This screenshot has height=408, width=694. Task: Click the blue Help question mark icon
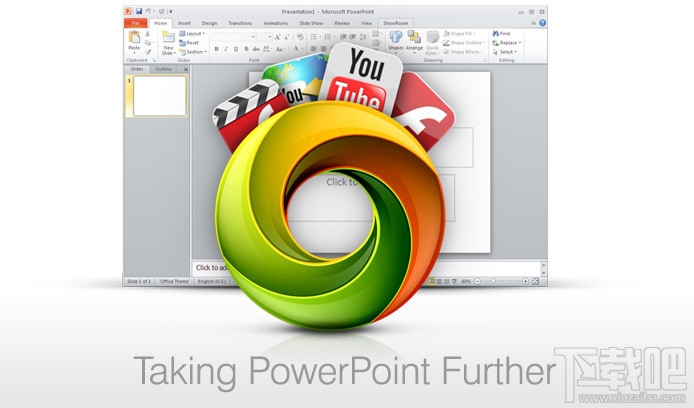pos(542,23)
